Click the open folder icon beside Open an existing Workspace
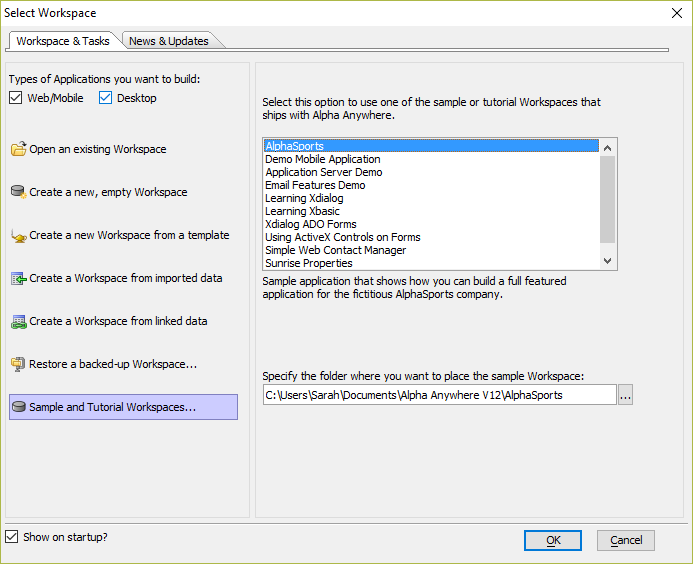The height and width of the screenshot is (564, 693). [x=19, y=149]
